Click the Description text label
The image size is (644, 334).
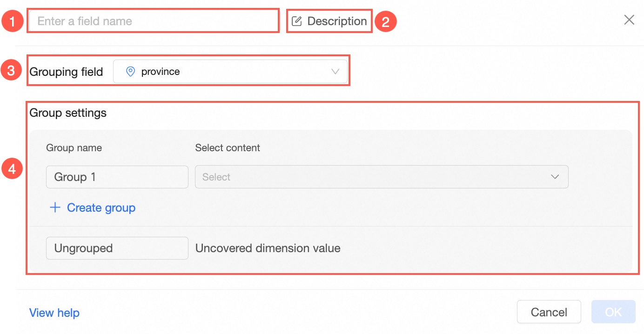[x=337, y=21]
